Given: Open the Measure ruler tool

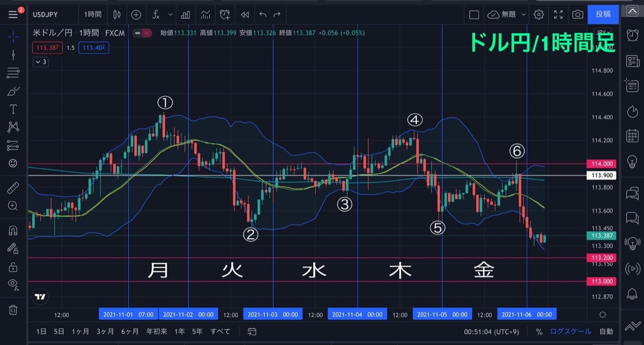Looking at the screenshot, I should click(x=13, y=187).
